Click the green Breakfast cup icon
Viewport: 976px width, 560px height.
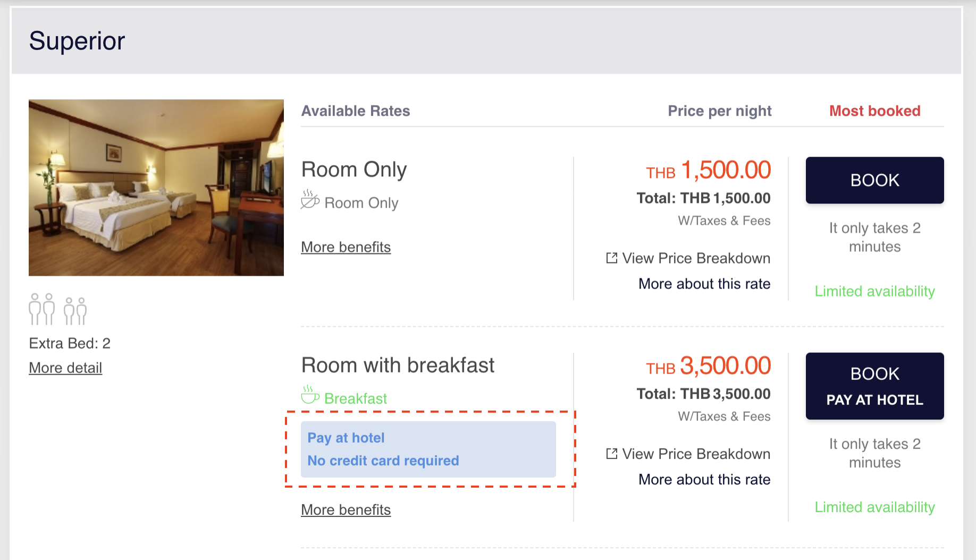coord(310,396)
